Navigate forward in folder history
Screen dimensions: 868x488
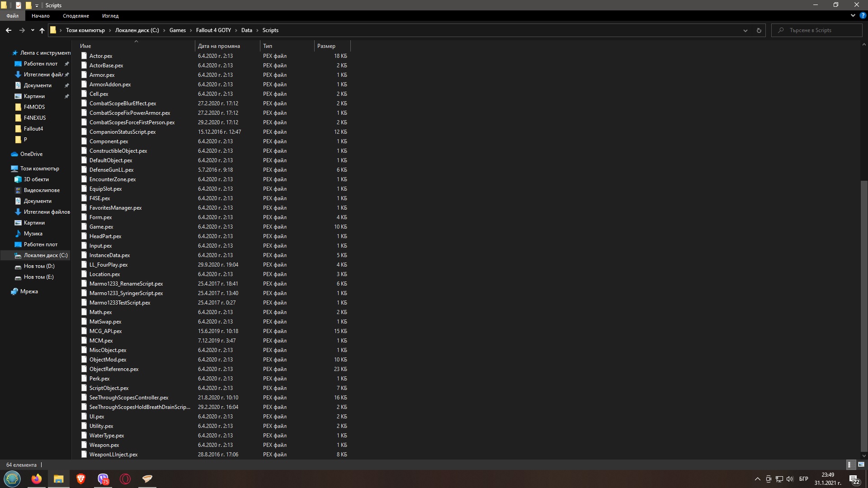tap(22, 30)
